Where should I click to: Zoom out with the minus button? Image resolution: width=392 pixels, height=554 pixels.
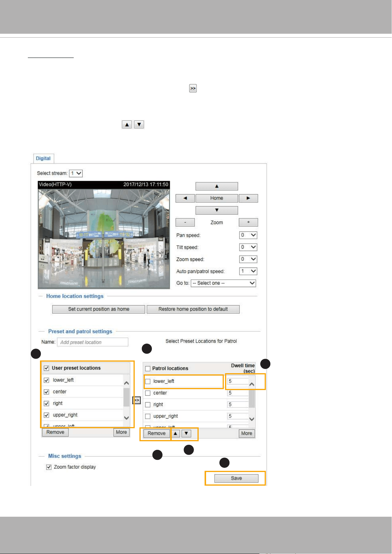185,222
